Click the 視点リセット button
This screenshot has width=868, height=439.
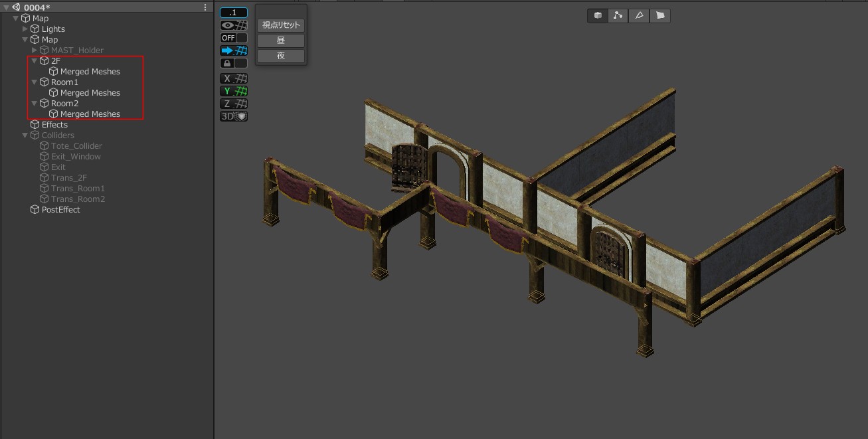(x=281, y=25)
